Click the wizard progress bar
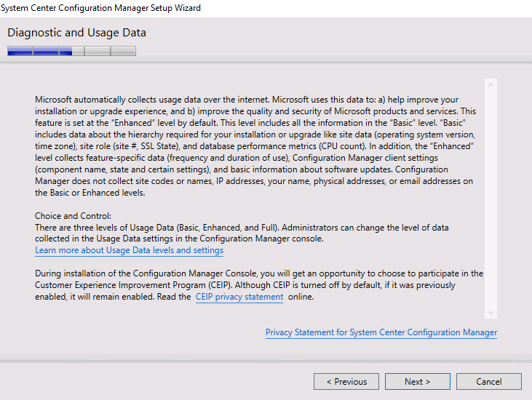This screenshot has height=400, width=532. (71, 51)
